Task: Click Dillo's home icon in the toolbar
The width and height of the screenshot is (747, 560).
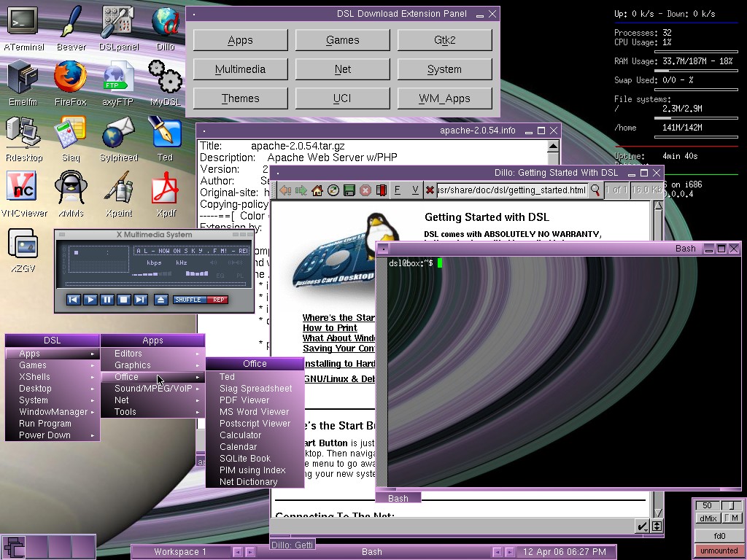Action: (x=317, y=190)
